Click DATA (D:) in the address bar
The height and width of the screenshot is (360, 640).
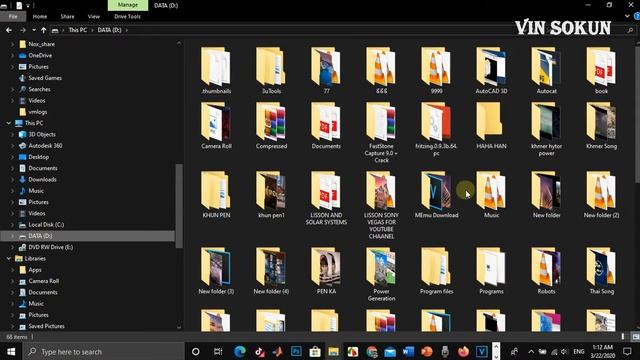click(x=109, y=30)
